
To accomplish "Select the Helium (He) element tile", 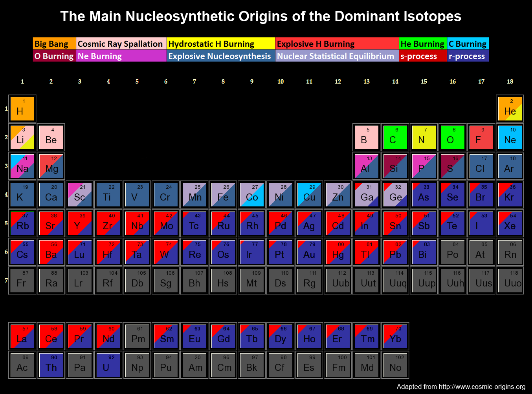I will [510, 109].
